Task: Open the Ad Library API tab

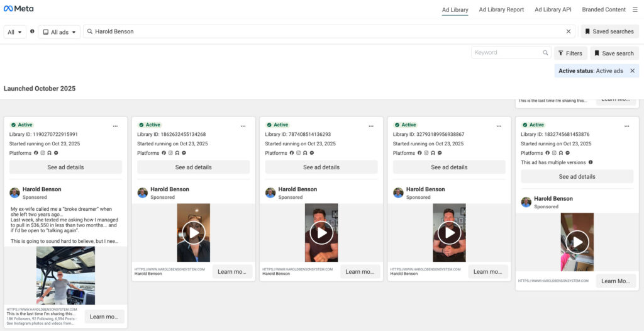Action: tap(553, 9)
